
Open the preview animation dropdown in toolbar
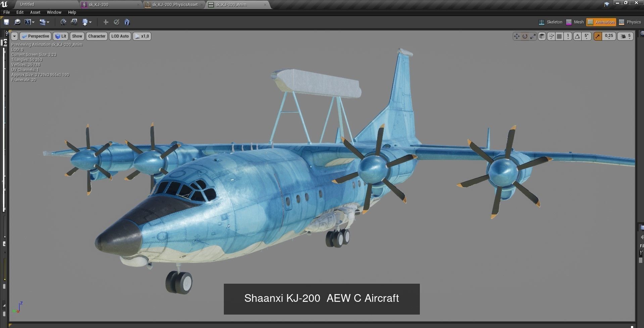click(x=44, y=22)
